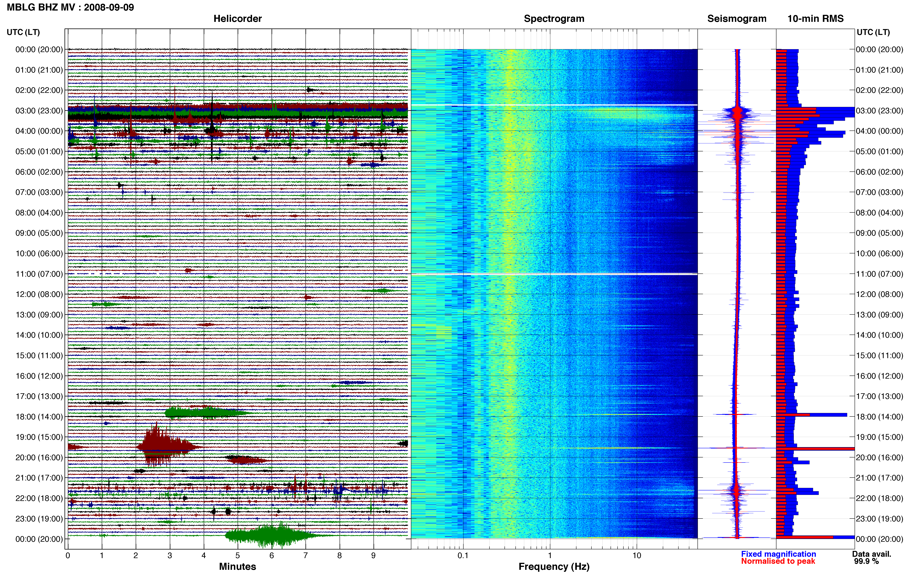Click the left '22:00 (18:00)' time label
Screen dimensions: 924x578
39,498
